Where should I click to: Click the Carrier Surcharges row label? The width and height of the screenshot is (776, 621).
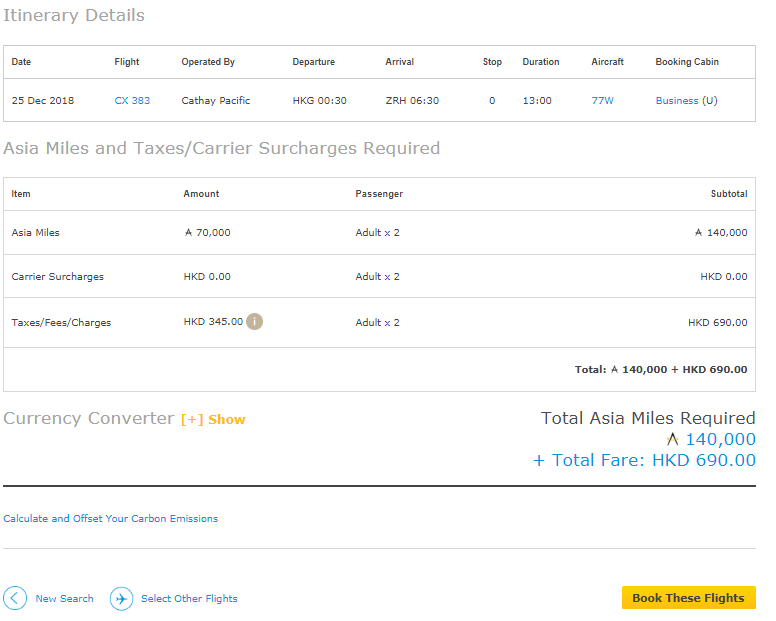point(57,276)
